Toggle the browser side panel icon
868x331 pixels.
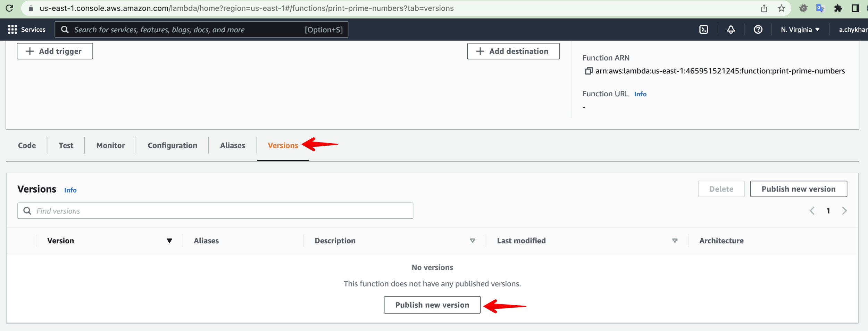coord(856,8)
